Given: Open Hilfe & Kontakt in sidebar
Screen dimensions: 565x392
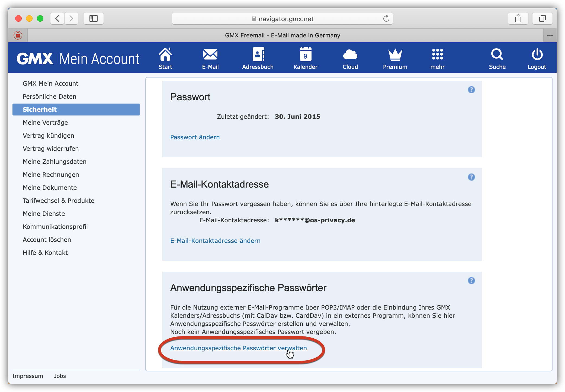Looking at the screenshot, I should (76, 253).
